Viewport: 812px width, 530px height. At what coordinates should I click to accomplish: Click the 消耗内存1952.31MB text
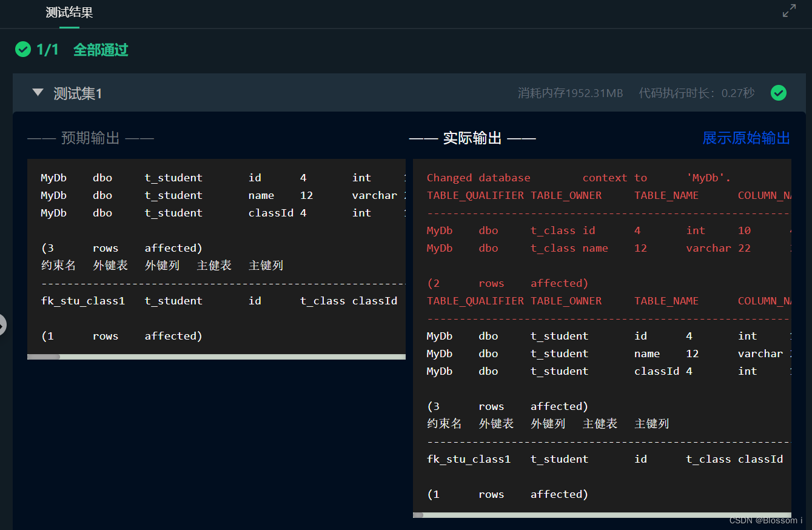(x=570, y=93)
